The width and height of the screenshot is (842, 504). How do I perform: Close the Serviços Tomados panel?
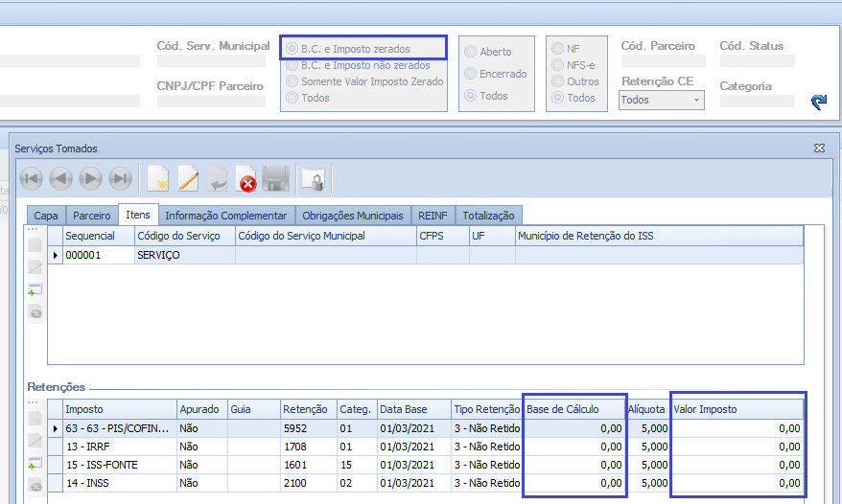[819, 149]
